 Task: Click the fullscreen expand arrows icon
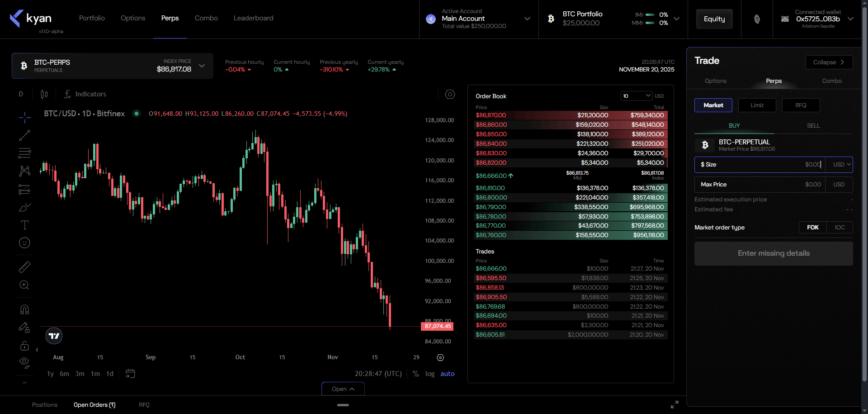coord(675,404)
